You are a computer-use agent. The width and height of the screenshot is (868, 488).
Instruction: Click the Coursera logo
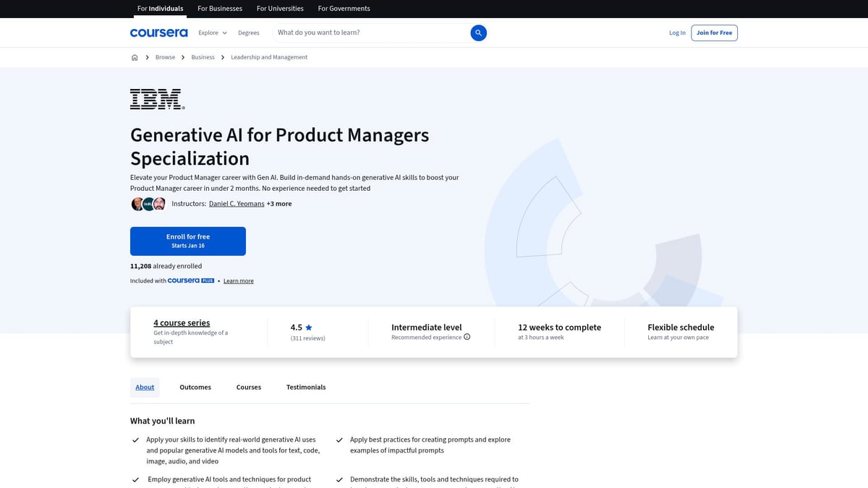158,33
